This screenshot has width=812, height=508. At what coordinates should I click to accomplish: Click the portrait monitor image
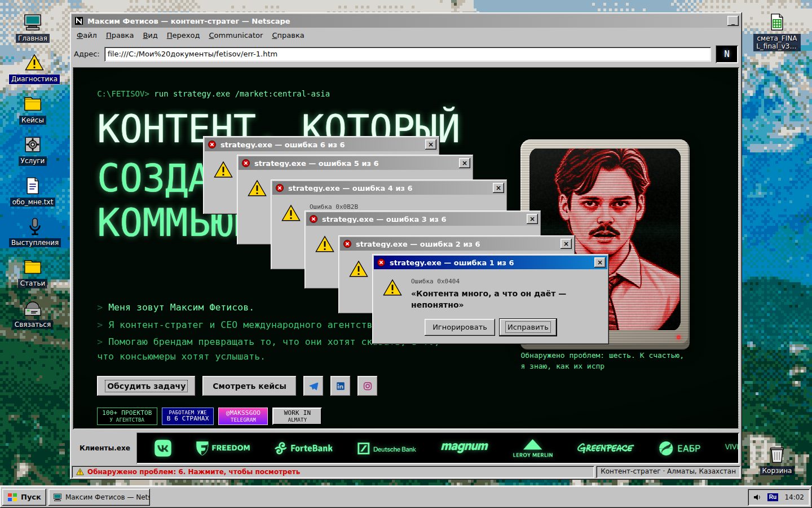604,244
